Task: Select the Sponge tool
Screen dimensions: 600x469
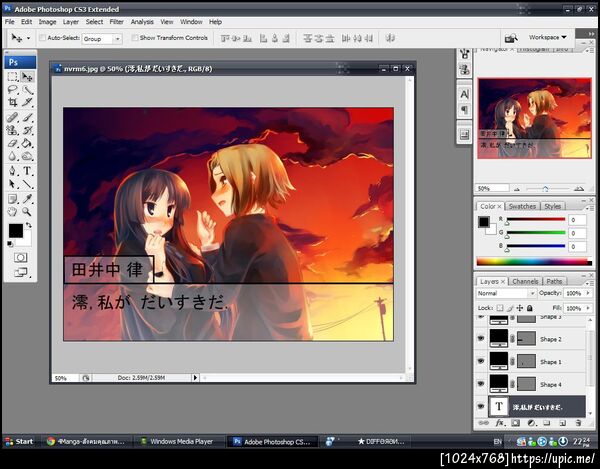Action: [x=27, y=156]
